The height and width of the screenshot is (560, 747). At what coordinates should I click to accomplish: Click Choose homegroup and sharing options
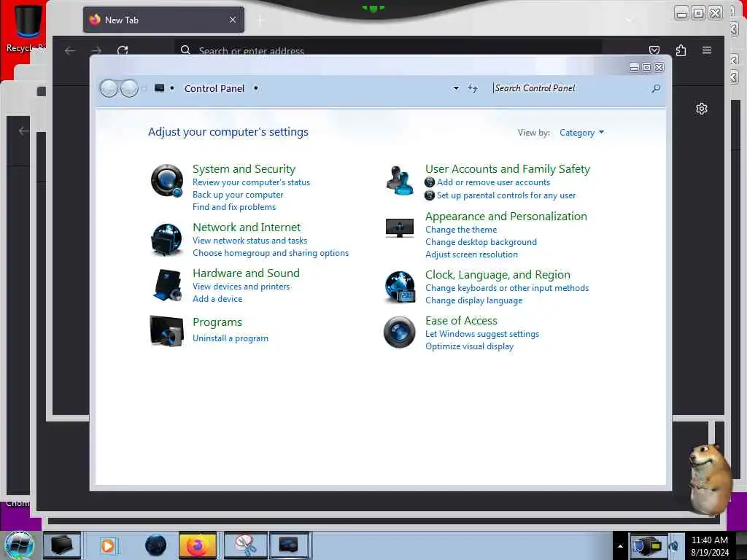point(271,253)
